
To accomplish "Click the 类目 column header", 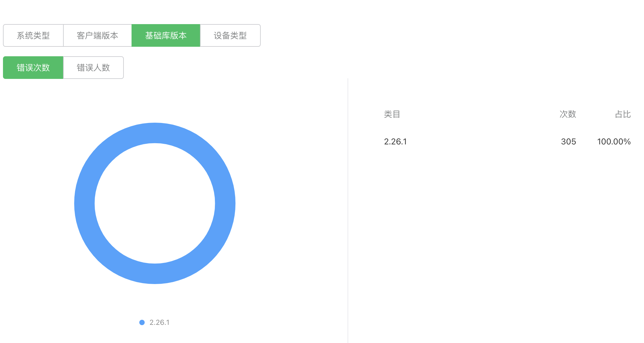I will pos(392,114).
